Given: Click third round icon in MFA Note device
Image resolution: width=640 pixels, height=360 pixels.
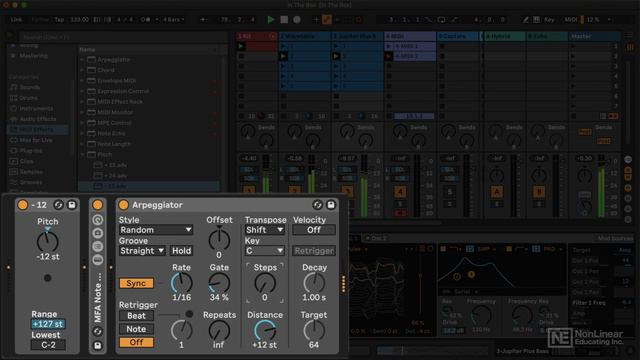Looking at the screenshot, I should [98, 246].
